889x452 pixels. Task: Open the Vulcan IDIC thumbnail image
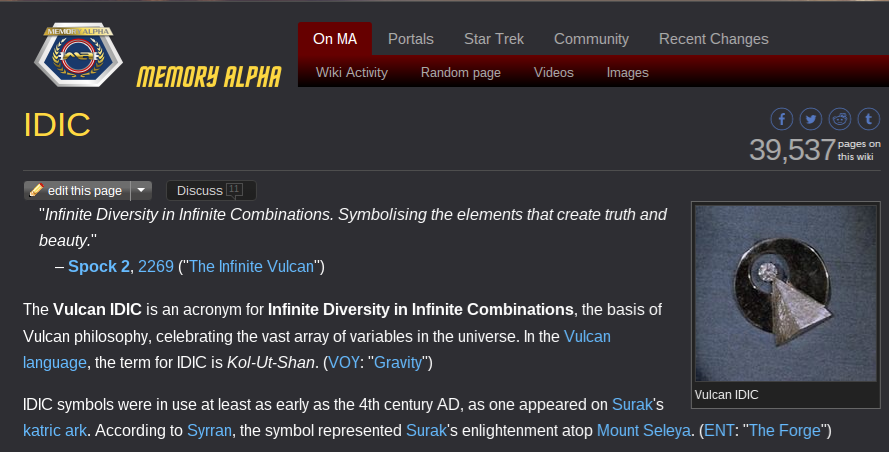tap(786, 293)
